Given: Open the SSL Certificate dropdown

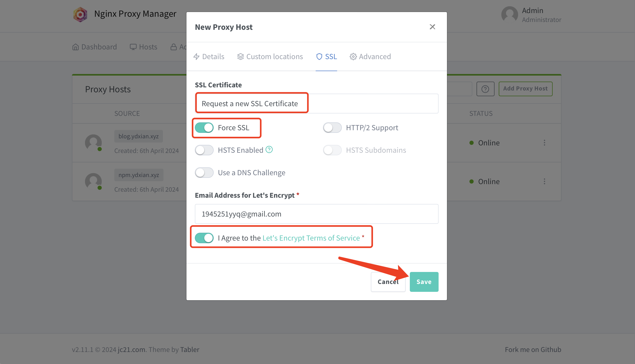Looking at the screenshot, I should pos(316,104).
